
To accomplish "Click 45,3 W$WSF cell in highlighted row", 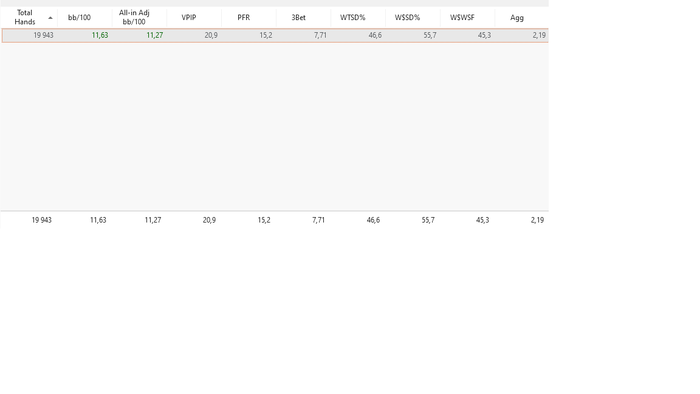I will 484,35.
